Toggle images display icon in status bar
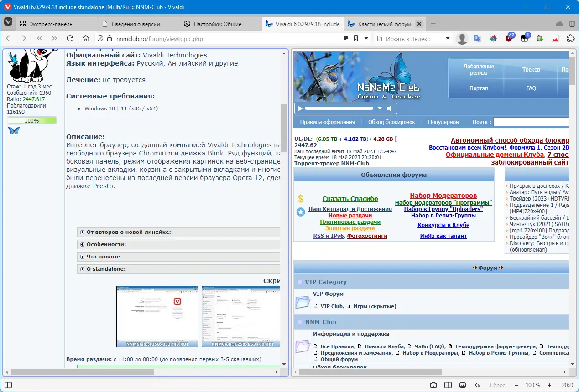This screenshot has width=579, height=392. pyautogui.click(x=463, y=385)
